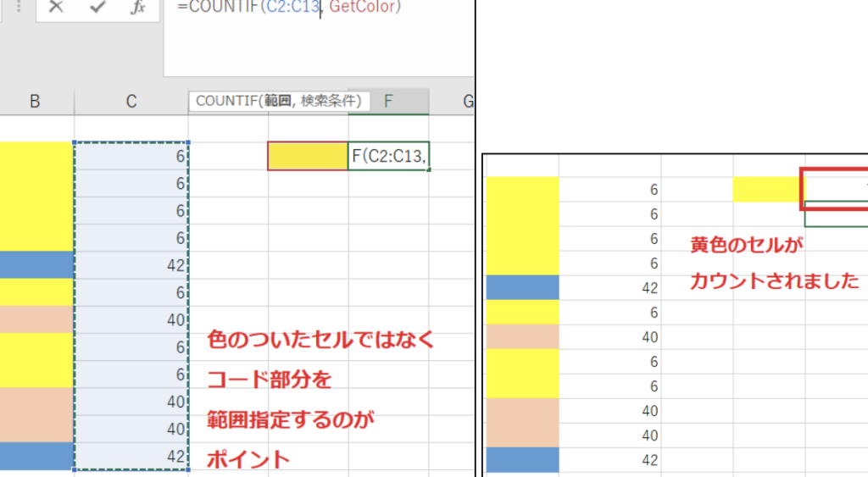This screenshot has width=868, height=477.
Task: Select column B header
Action: click(34, 102)
